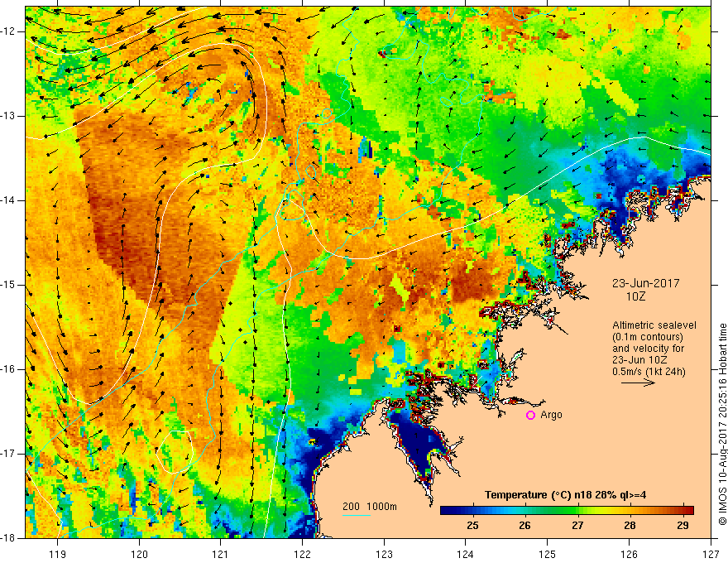Viewport: 728px width, 563px height.
Task: Click the '124' longitude axis label
Action: [466, 554]
